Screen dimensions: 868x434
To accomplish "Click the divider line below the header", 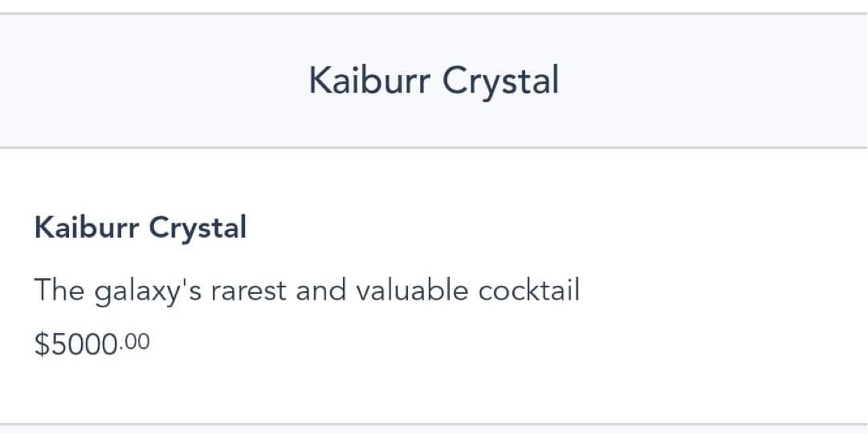I will (434, 147).
